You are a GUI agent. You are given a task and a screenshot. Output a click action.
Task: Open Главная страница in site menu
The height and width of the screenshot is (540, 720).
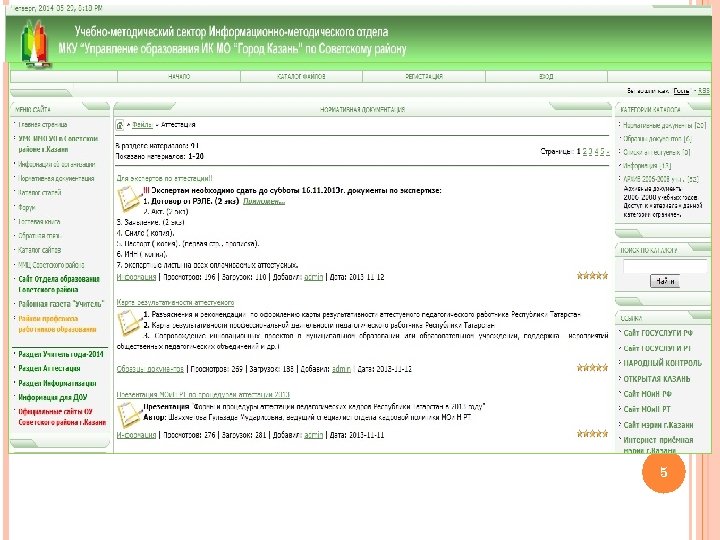[x=43, y=124]
